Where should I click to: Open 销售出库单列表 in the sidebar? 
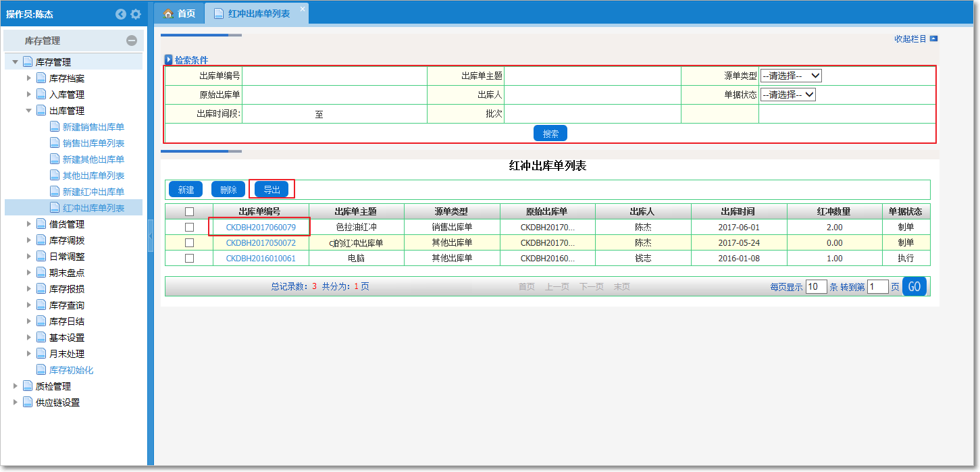click(x=93, y=143)
